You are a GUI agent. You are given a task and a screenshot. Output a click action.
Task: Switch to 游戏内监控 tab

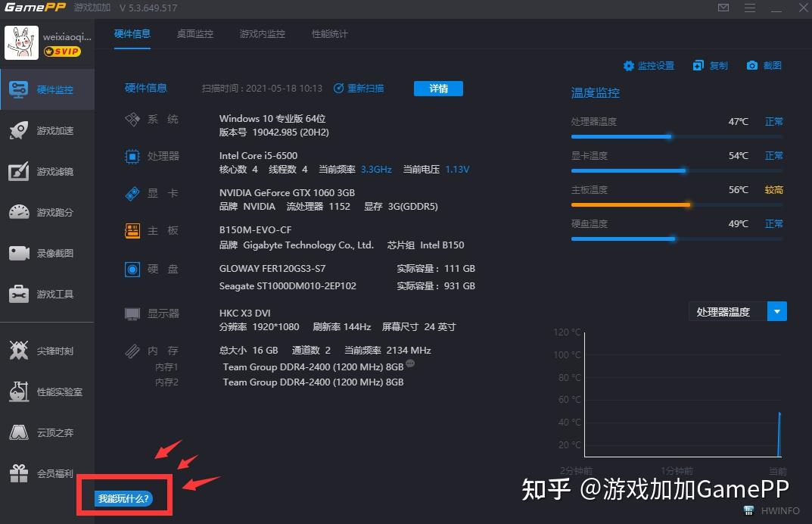point(263,33)
